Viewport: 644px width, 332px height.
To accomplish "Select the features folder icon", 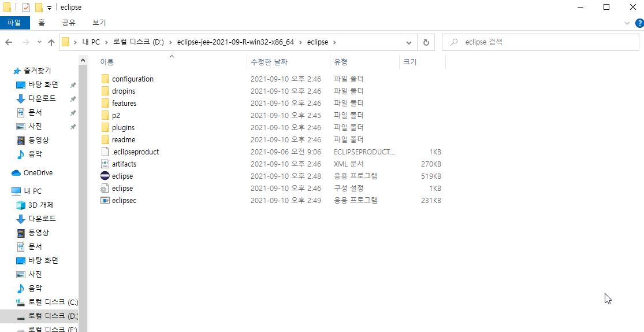I will click(105, 103).
